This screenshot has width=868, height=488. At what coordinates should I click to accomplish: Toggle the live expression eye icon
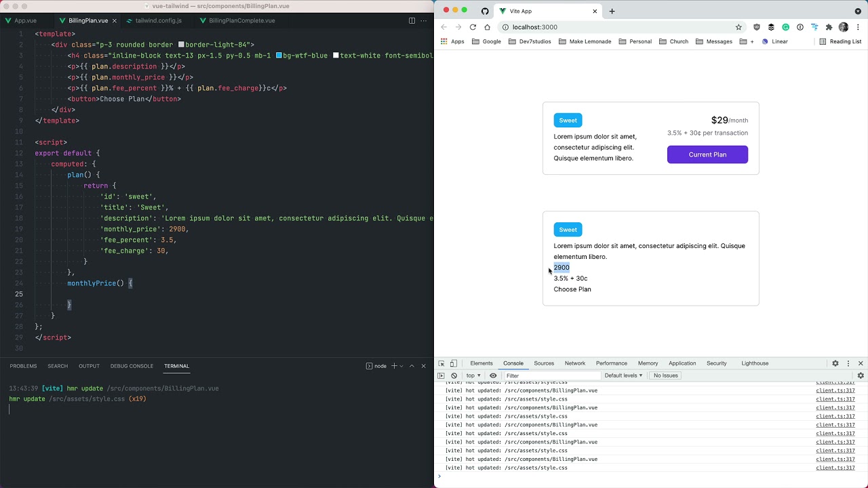(x=493, y=375)
